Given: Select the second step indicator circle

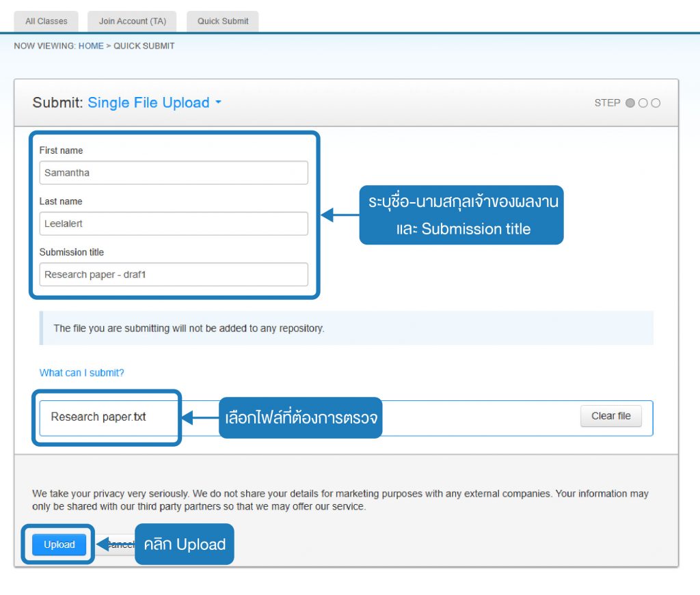Looking at the screenshot, I should [643, 103].
